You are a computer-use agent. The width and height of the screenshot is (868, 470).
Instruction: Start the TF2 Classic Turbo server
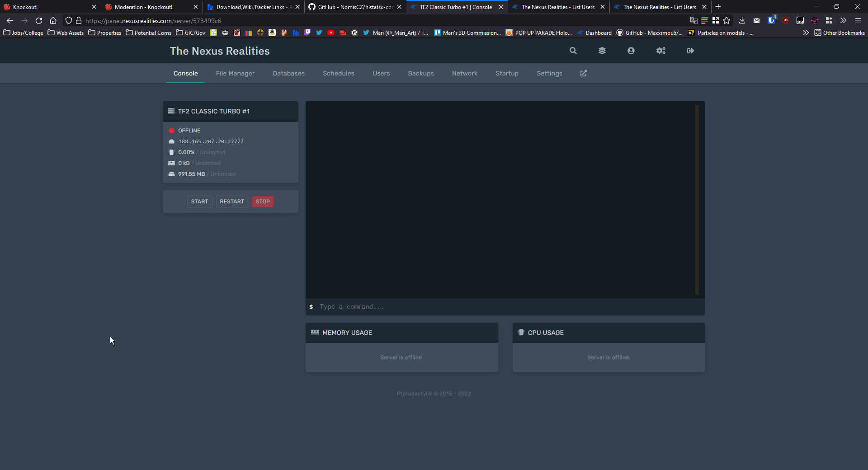pyautogui.click(x=199, y=202)
